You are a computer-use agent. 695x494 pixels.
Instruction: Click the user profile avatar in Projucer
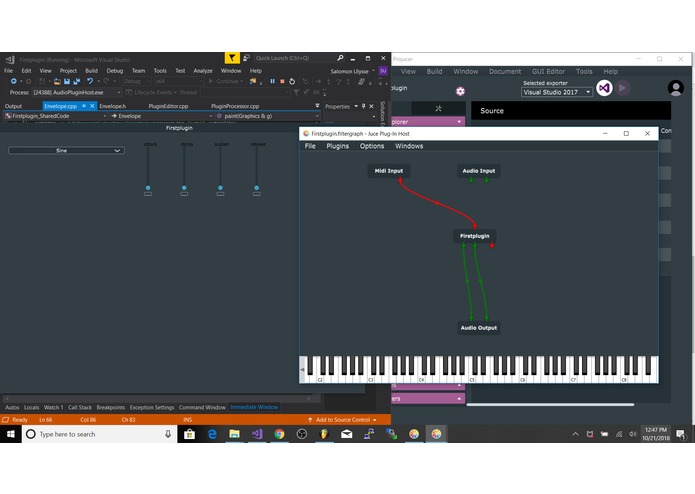click(675, 88)
